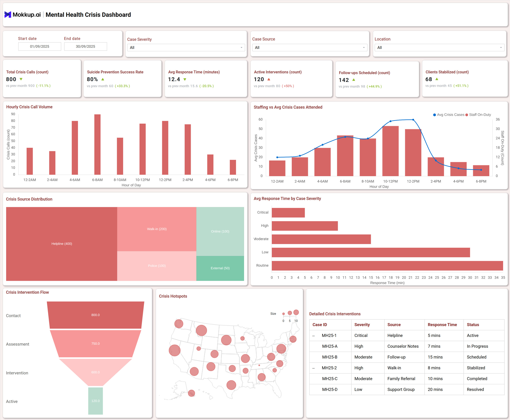Viewport: 510px width, 420px height.
Task: Click the 6-8PM bar in Hourly Call Volume
Action: (x=233, y=167)
